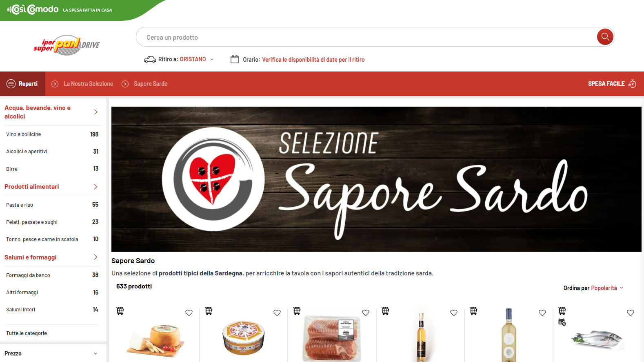The width and height of the screenshot is (644, 362).
Task: Favorite the round boxed cheese with heart icon
Action: click(277, 313)
